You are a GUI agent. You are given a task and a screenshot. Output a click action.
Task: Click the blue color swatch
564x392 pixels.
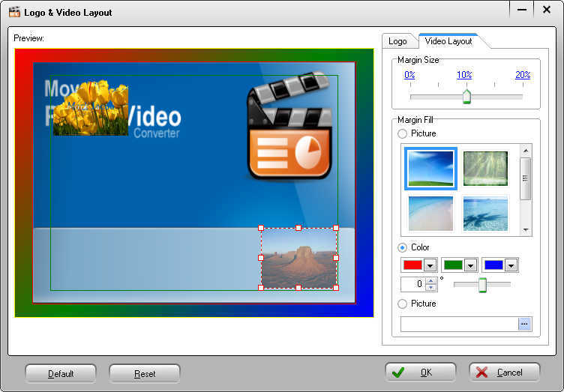coord(493,265)
